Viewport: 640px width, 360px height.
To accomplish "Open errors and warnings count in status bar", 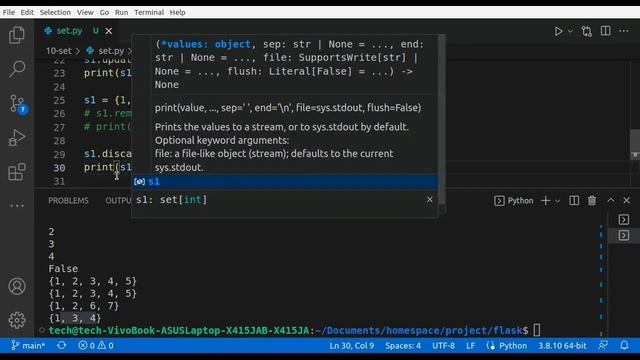I will 96,346.
